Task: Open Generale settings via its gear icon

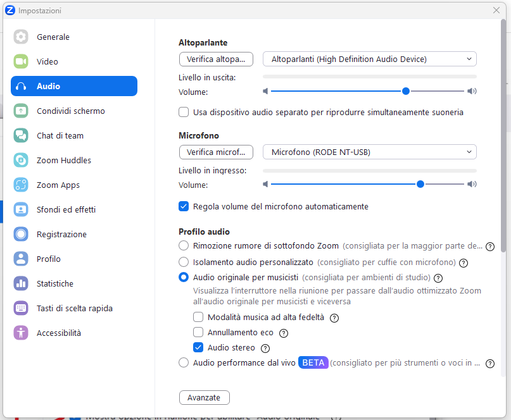Action: [x=21, y=37]
